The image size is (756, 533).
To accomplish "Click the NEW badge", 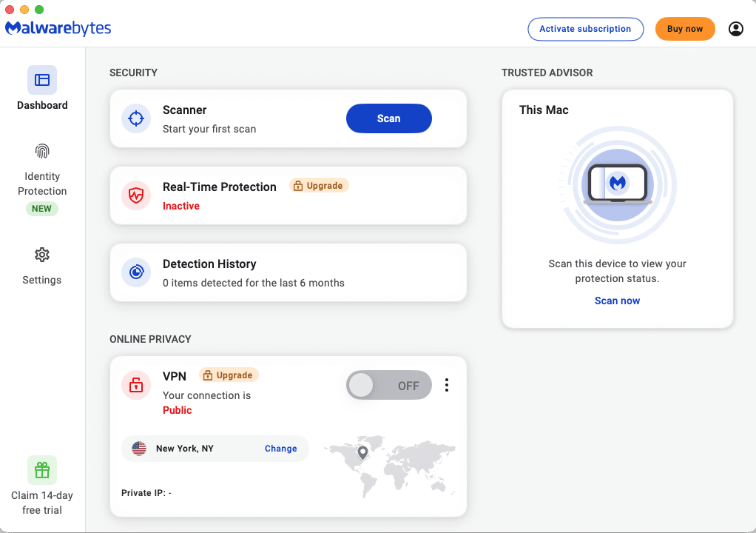I will (x=42, y=209).
